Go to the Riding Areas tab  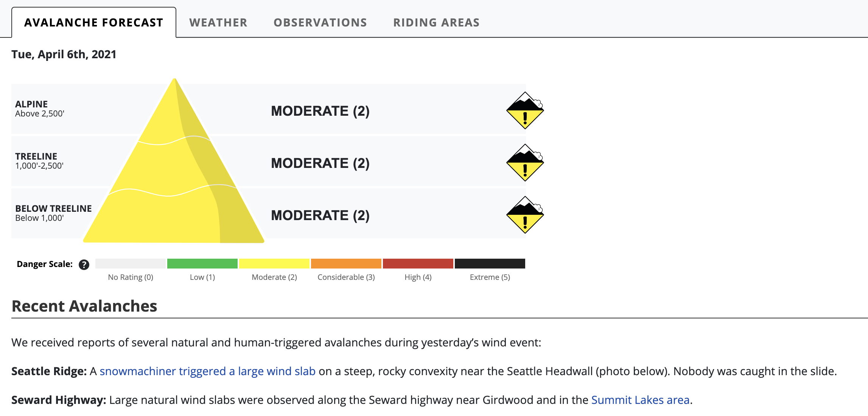tap(436, 23)
